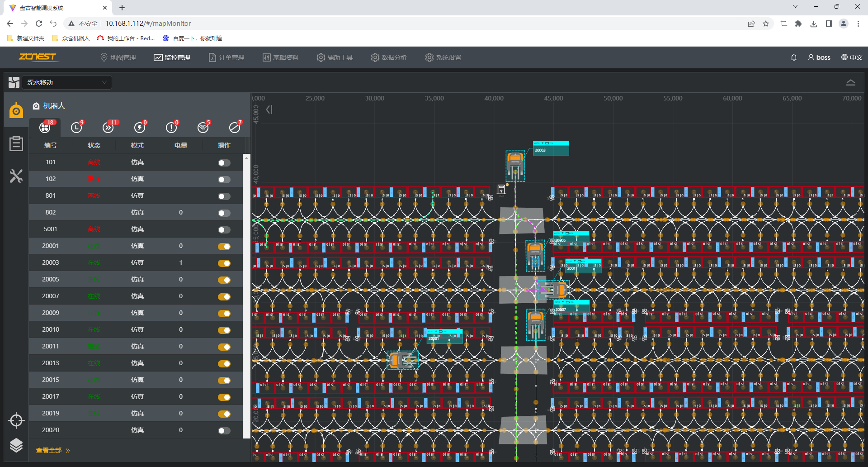Click the 电量 column header
The image size is (868, 467).
click(181, 145)
